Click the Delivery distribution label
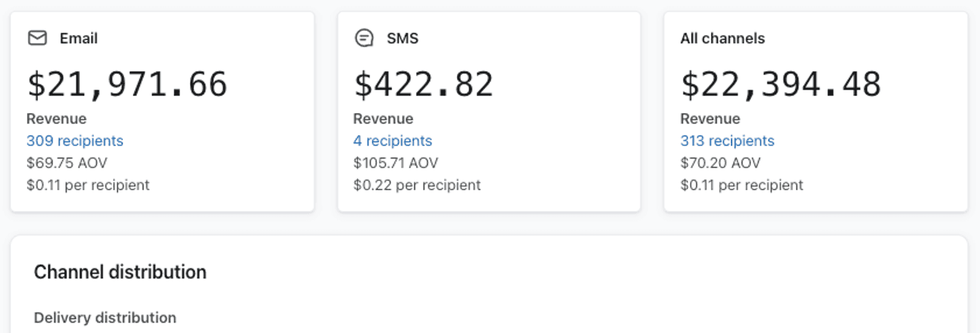Image resolution: width=980 pixels, height=333 pixels. pos(105,317)
